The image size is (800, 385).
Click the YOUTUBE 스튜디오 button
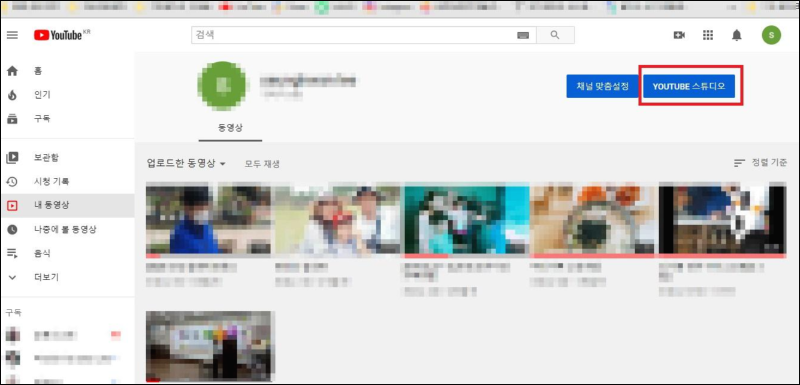tap(689, 86)
